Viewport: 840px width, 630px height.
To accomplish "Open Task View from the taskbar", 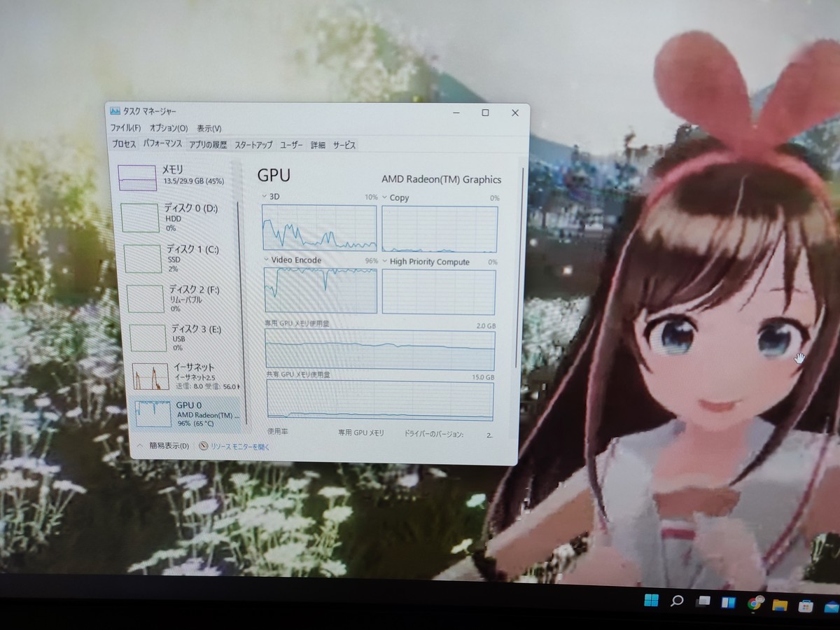I will tap(703, 601).
